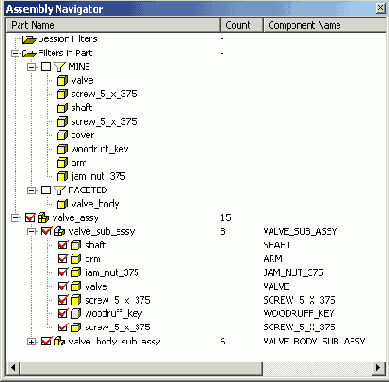Click the jam_nut_375 cube icon in valve_sub_assy
Viewport: 389px width, 382px height.
(x=76, y=273)
